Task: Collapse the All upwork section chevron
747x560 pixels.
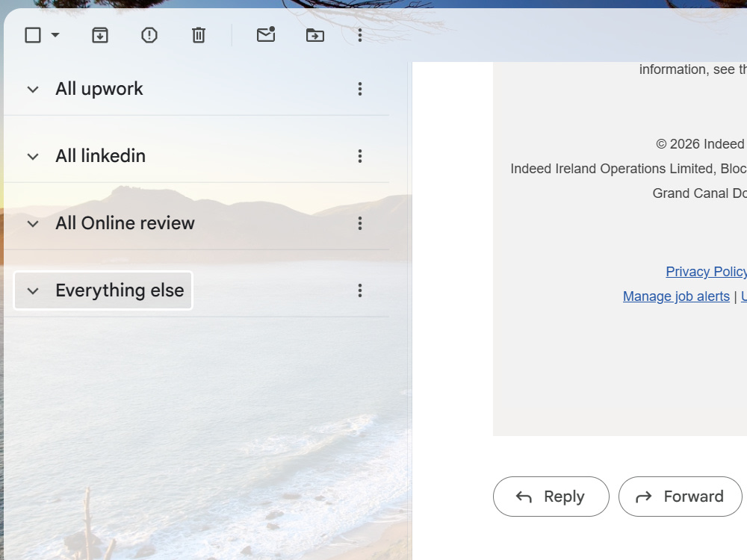Action: pyautogui.click(x=33, y=90)
